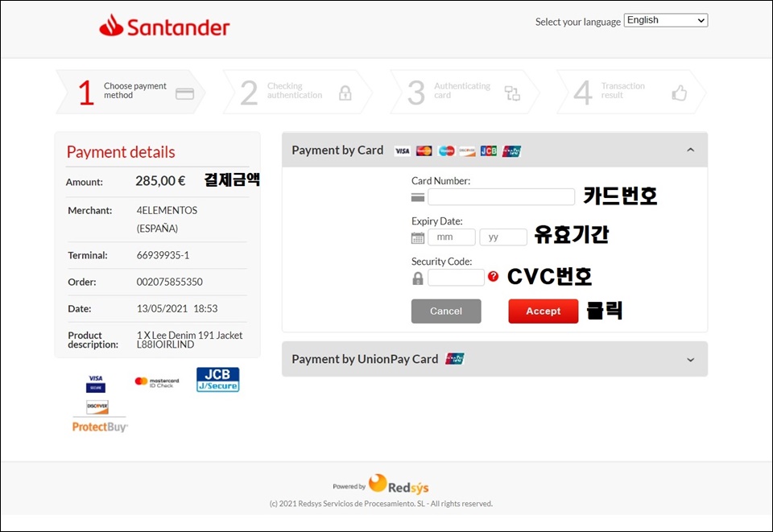Screen dimensions: 773x532
Task: Click the Visa logo in Payment by Card header
Action: tap(403, 151)
